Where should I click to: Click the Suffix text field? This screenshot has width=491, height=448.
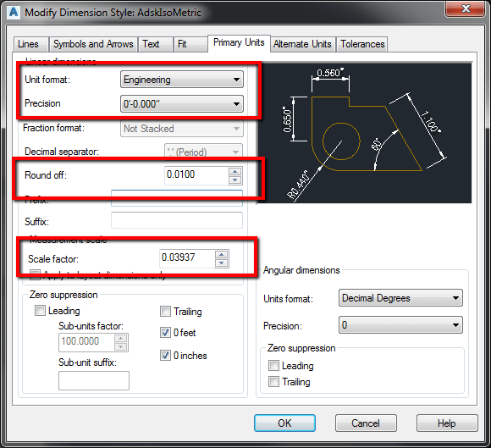pos(177,220)
